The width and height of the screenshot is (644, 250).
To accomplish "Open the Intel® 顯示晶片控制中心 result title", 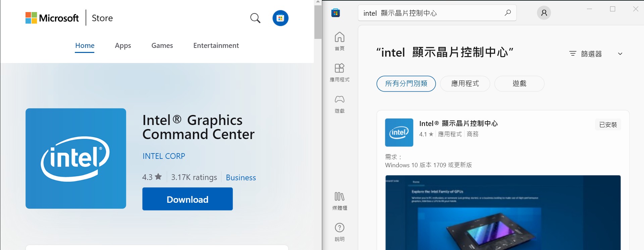I will click(458, 123).
